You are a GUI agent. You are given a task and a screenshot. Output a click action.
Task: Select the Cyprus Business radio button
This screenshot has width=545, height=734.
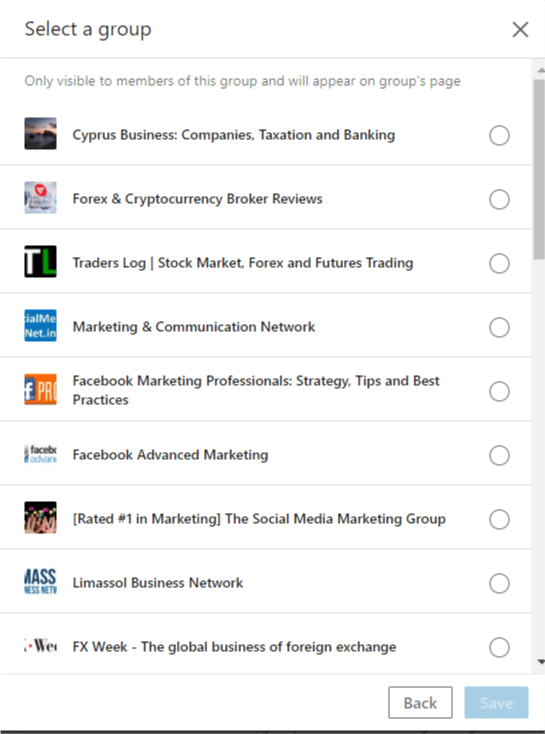tap(500, 135)
